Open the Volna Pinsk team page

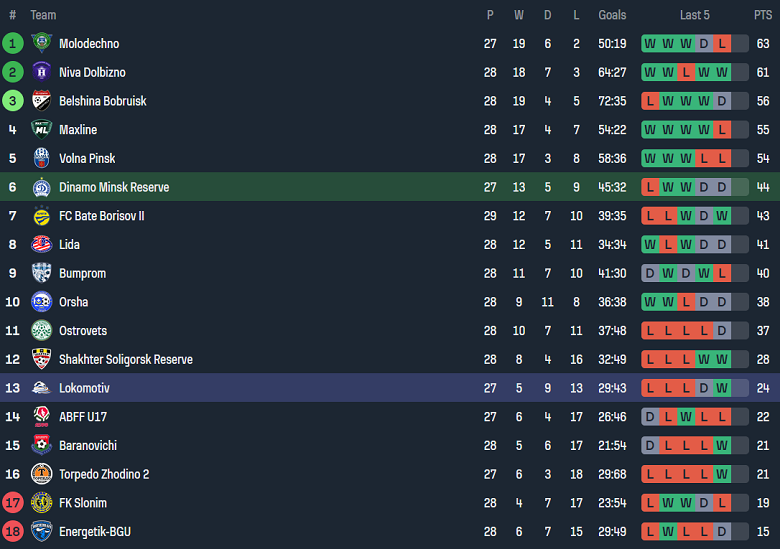87,158
